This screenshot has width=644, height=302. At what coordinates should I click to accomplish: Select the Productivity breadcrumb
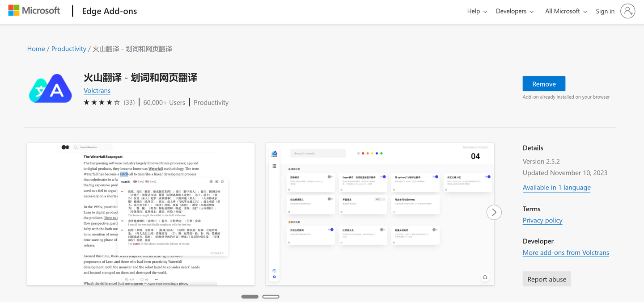(68, 48)
